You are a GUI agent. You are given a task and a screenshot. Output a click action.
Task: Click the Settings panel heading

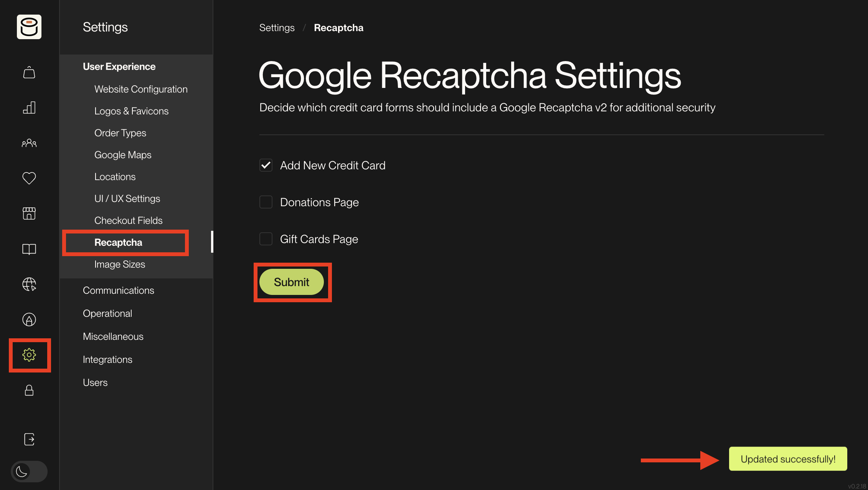[105, 27]
